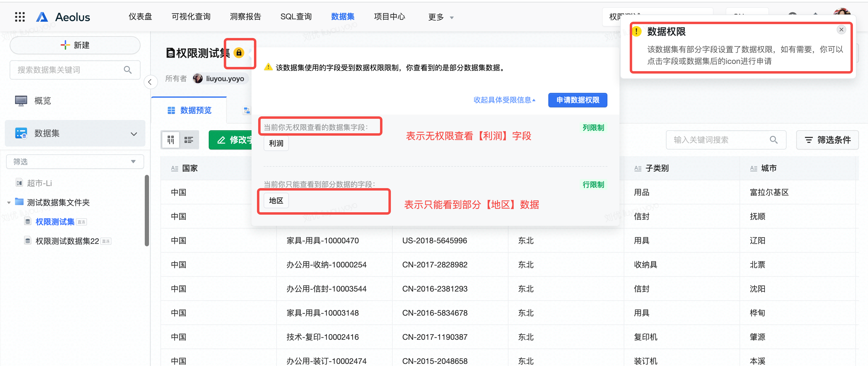The height and width of the screenshot is (366, 868).
Task: Click 收起具体受限信息 link
Action: pyautogui.click(x=504, y=100)
